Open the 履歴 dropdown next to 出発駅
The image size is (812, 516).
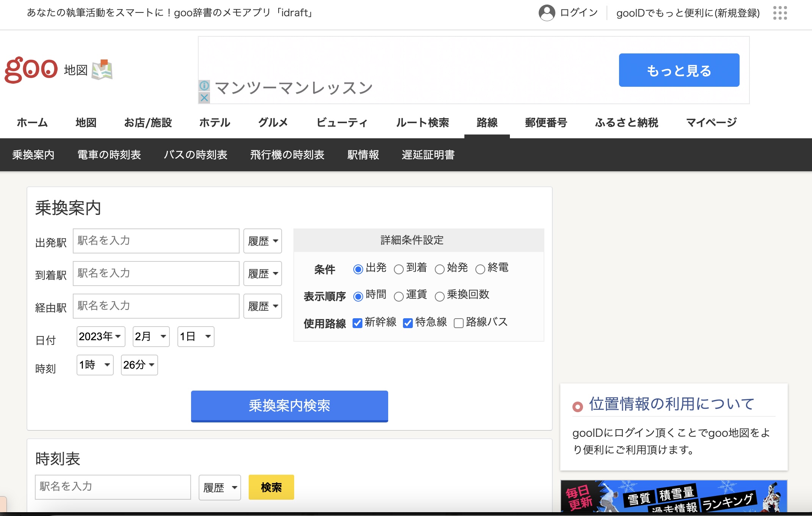click(x=262, y=241)
